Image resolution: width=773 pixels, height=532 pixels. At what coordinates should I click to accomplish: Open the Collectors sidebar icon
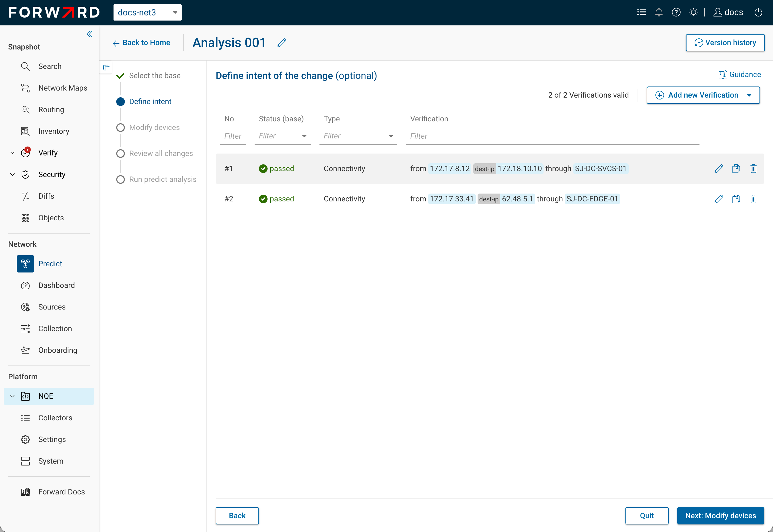25,418
